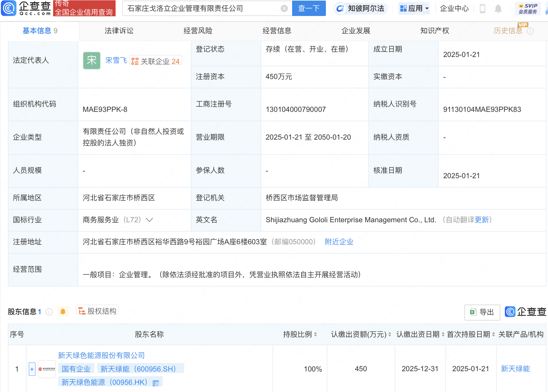Click the Qichacha logo in the header

click(x=26, y=8)
